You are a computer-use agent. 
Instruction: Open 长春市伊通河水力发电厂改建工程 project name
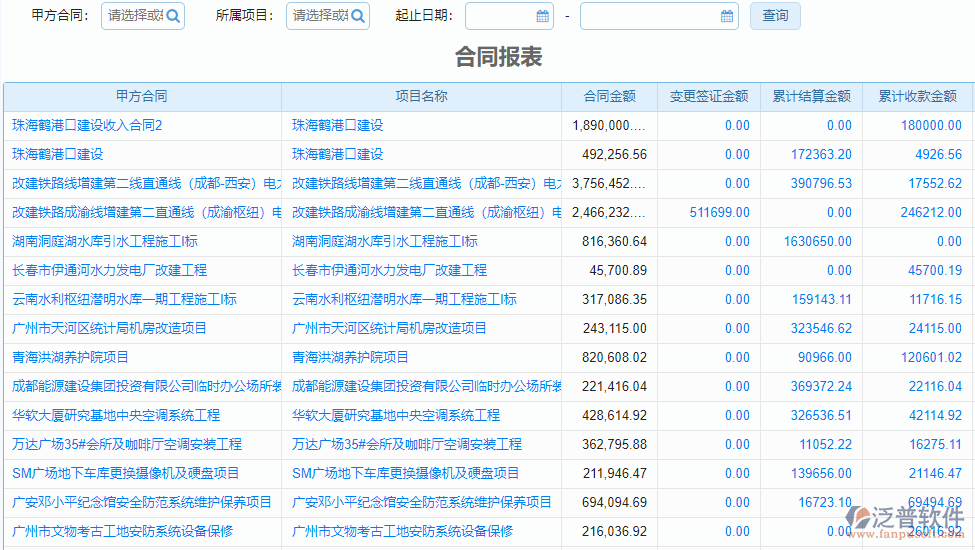(x=389, y=271)
